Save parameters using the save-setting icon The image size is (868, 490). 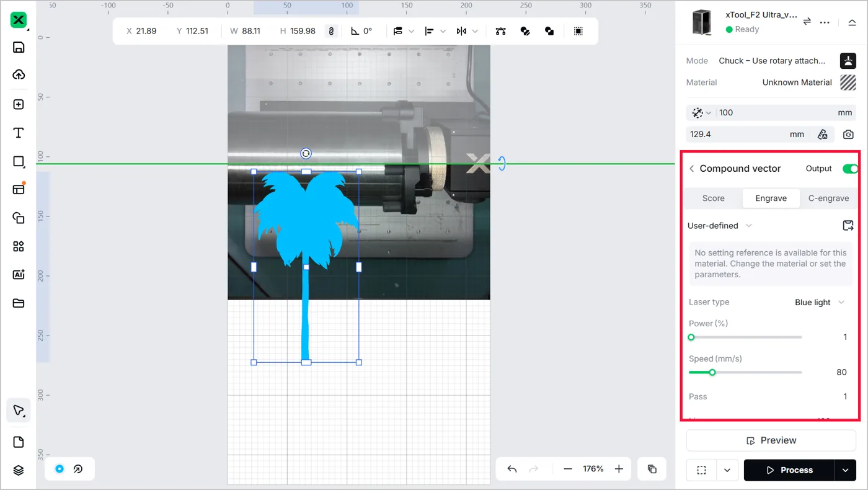click(848, 225)
